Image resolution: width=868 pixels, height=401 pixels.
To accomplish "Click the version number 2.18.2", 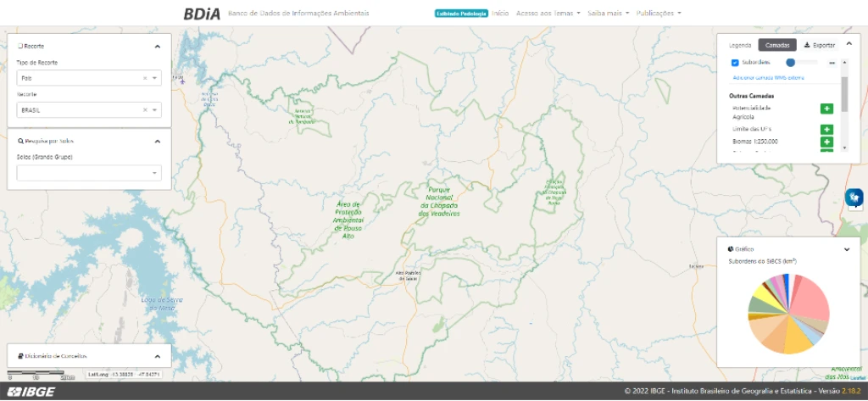I will point(852,391).
